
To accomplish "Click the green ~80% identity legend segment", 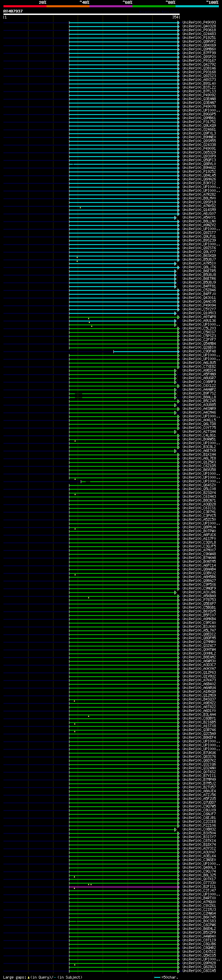I will tap(154, 6).
